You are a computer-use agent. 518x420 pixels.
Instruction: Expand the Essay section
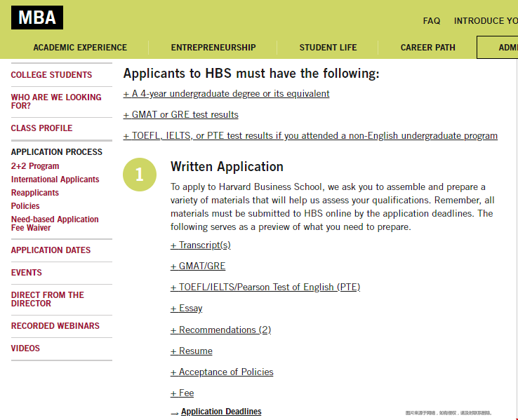pyautogui.click(x=186, y=308)
